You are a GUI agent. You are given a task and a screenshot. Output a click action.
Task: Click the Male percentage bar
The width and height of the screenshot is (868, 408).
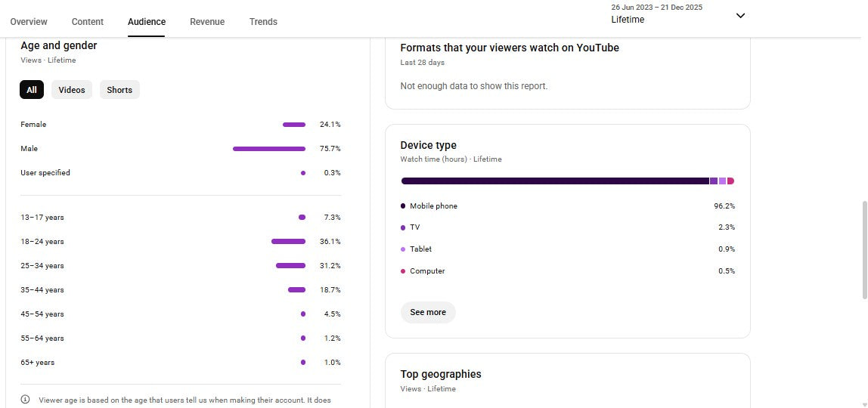coord(269,149)
